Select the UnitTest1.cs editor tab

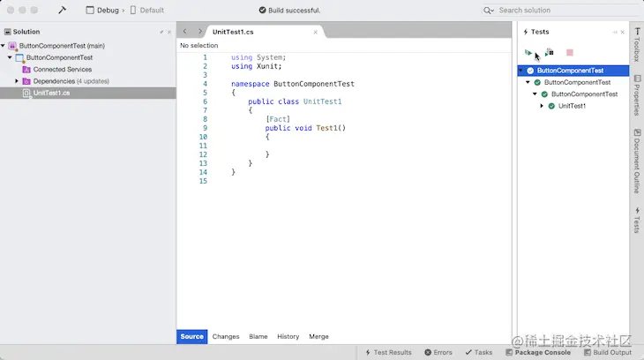tap(233, 32)
